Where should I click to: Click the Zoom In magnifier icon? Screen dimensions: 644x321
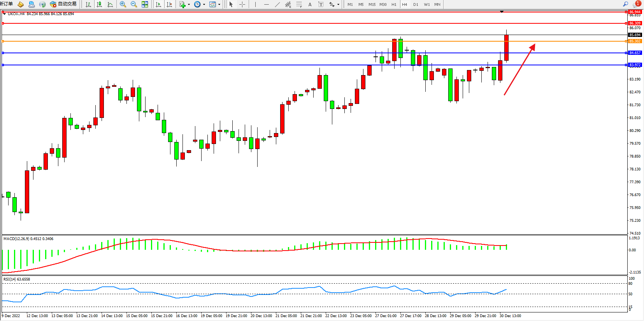tap(123, 4)
